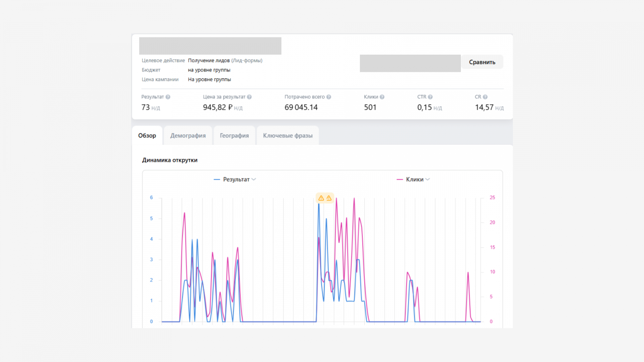This screenshot has width=644, height=362.
Task: Click help icon next to Результат metric
Action: click(x=168, y=97)
